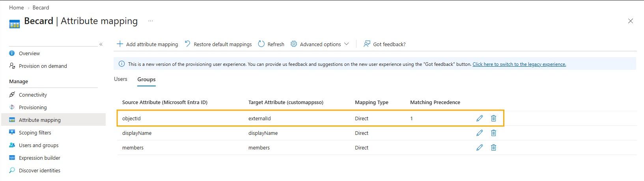
Task: Edit the objectId mapping with pencil icon
Action: (480, 118)
